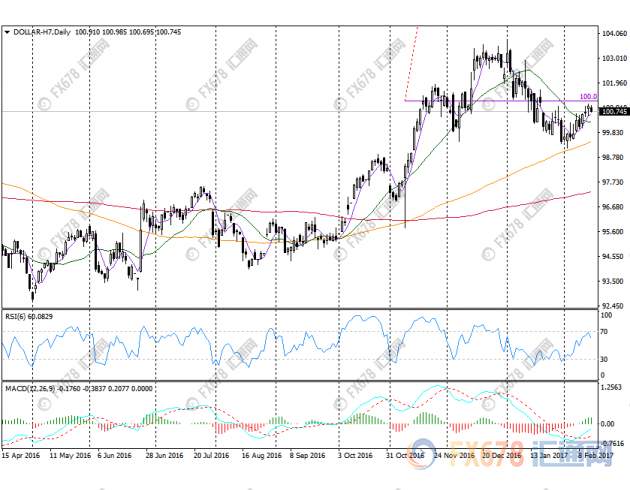
Task: Click the RSI(6) indicator label
Action: click(16, 317)
